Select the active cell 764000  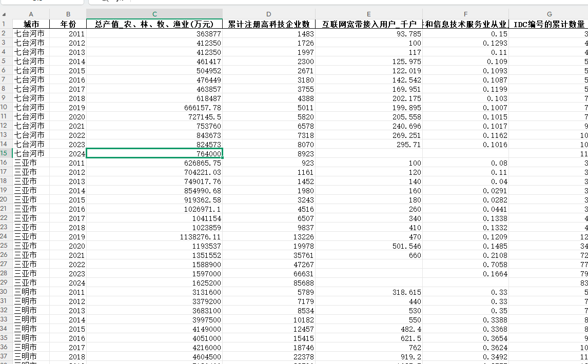click(x=154, y=153)
